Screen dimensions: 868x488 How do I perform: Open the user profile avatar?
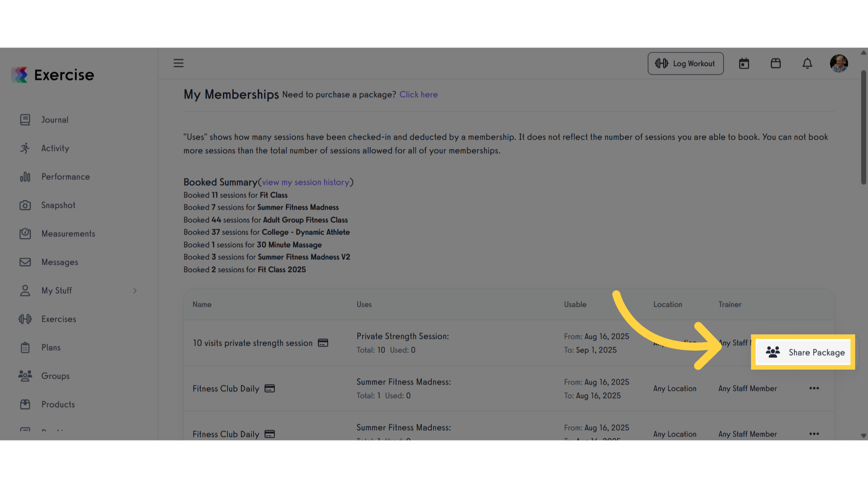tap(839, 64)
